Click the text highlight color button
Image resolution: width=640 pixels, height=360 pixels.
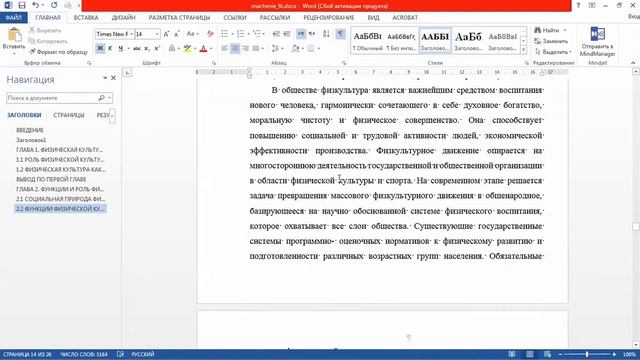coord(187,49)
